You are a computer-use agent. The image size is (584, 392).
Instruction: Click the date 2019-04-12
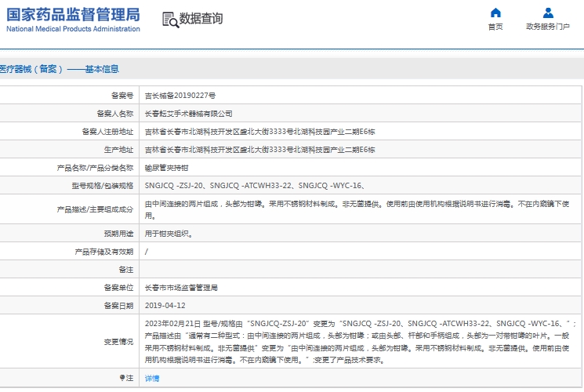coord(165,306)
